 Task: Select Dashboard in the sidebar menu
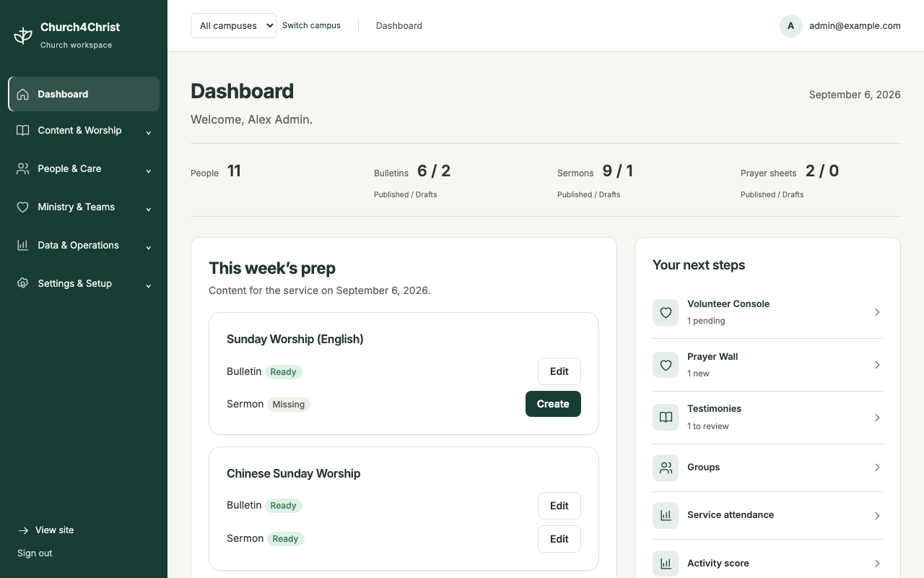pos(84,94)
